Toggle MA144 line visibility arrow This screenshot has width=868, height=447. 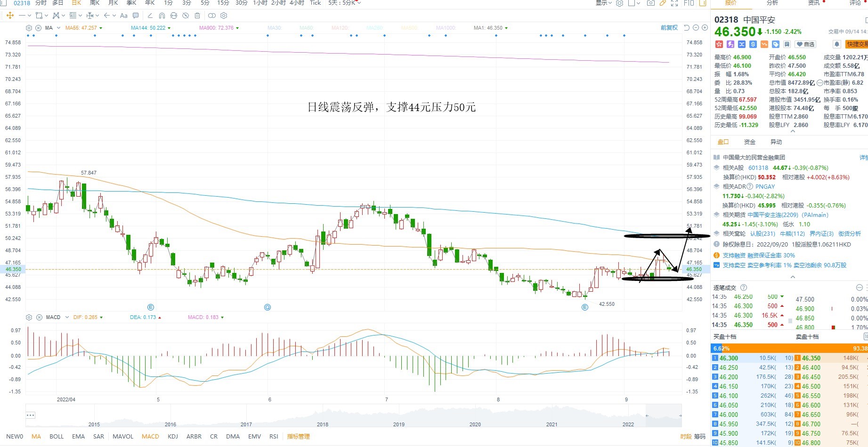click(169, 28)
